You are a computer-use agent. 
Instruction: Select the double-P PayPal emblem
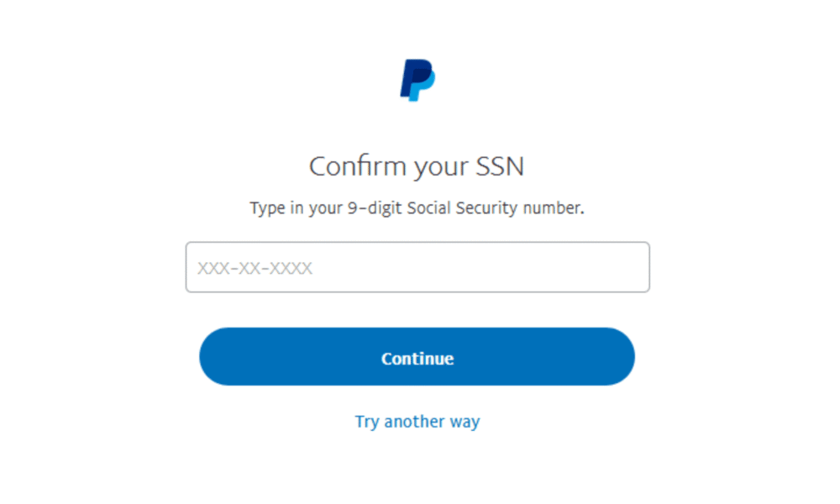(417, 81)
